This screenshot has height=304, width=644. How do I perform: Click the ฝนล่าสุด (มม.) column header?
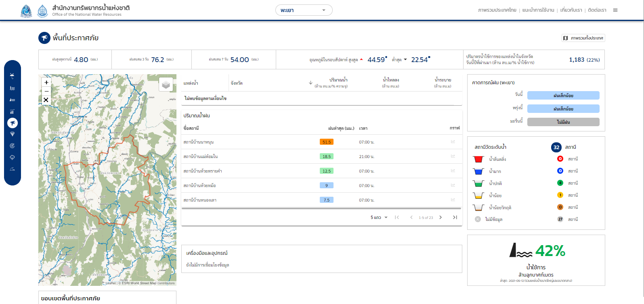341,128
